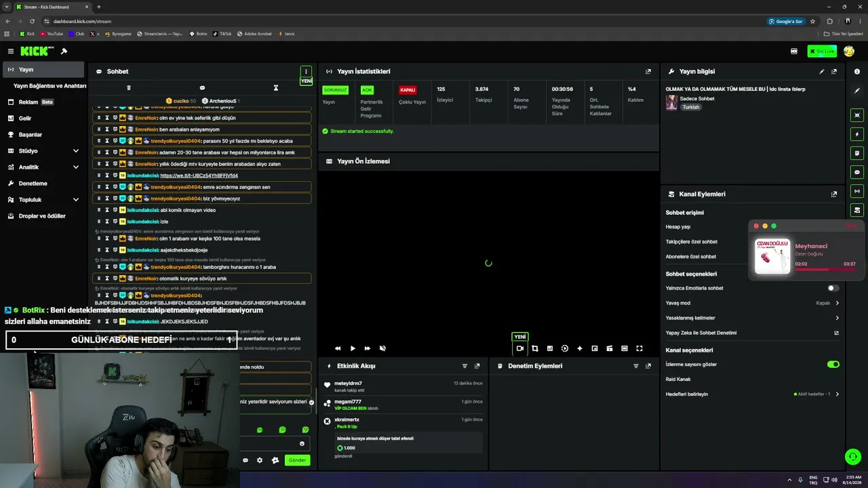Toggle the İzlenme sayısını göster switch
The height and width of the screenshot is (488, 868).
833,364
